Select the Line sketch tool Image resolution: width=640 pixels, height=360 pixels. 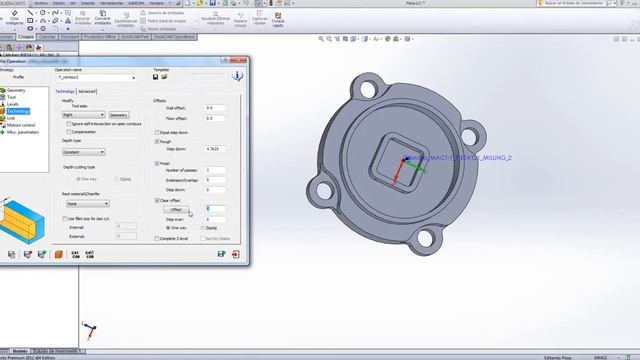click(30, 13)
